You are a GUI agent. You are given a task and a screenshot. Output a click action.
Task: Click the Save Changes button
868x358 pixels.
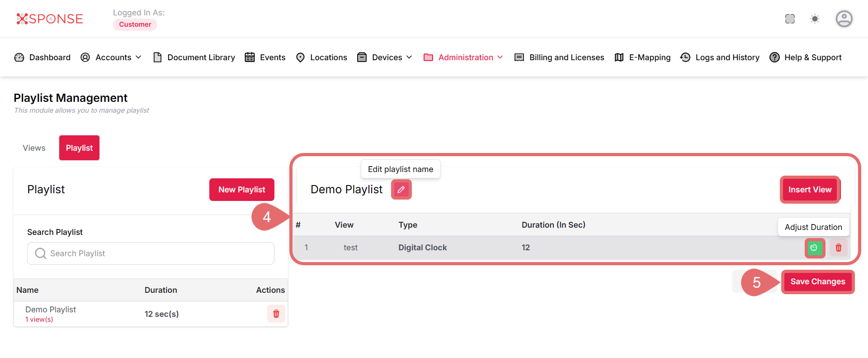point(817,282)
